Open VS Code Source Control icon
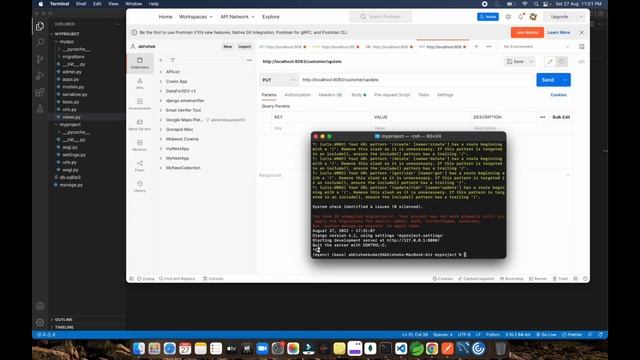640x360 pixels. coord(40,59)
